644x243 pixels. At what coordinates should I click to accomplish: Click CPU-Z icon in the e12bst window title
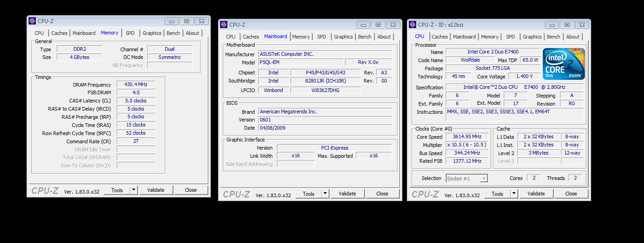[413, 24]
